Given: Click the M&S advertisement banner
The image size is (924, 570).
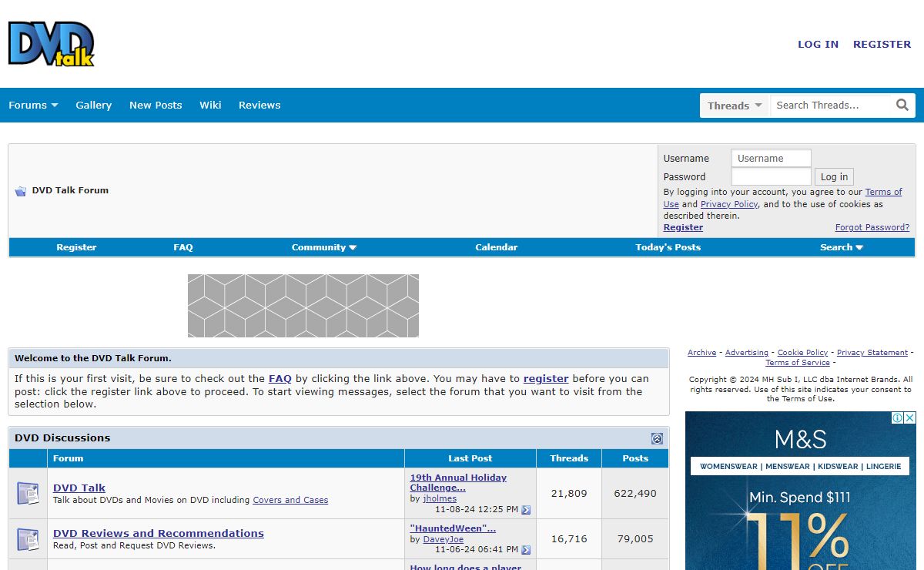Looking at the screenshot, I should click(801, 491).
